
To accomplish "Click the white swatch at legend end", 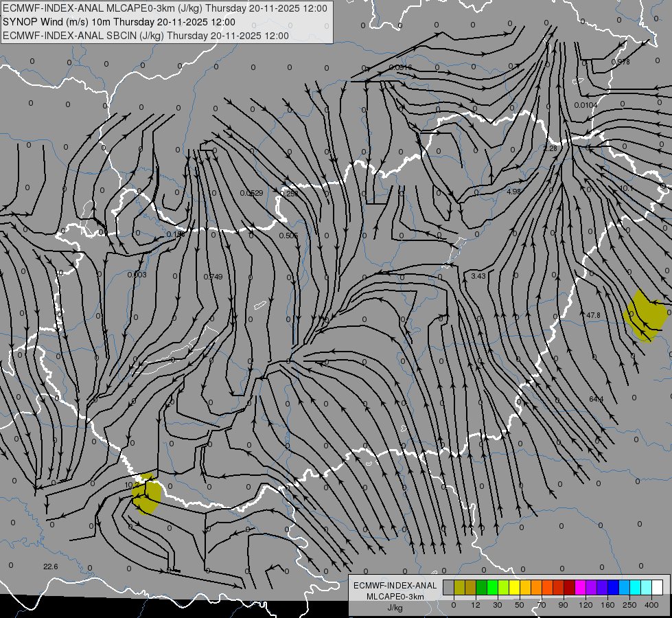I will pos(658,587).
